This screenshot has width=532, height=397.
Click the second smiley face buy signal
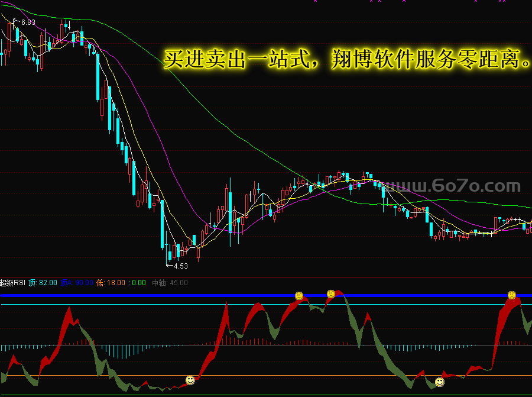click(x=439, y=382)
